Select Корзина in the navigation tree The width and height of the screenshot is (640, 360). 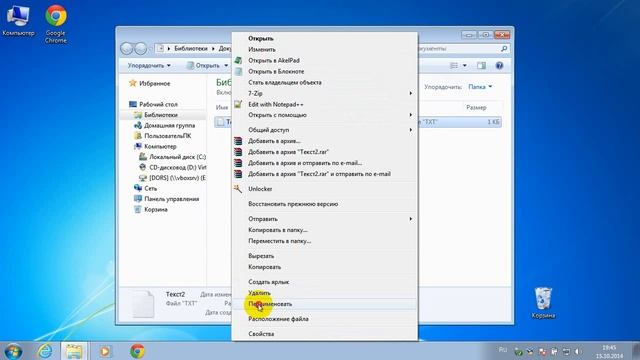pyautogui.click(x=156, y=209)
